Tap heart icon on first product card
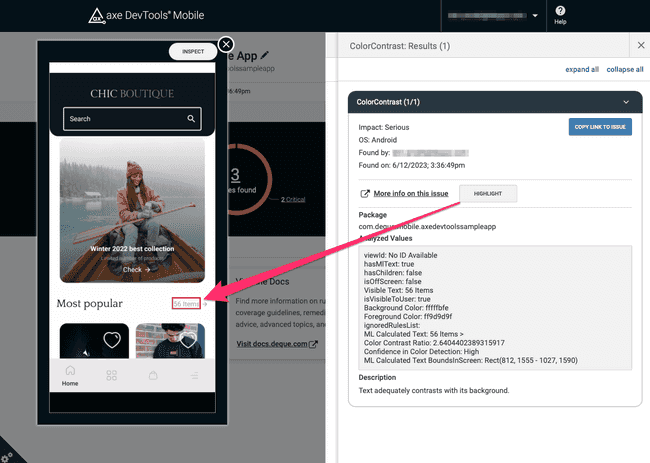Image resolution: width=650 pixels, height=463 pixels. tap(112, 341)
